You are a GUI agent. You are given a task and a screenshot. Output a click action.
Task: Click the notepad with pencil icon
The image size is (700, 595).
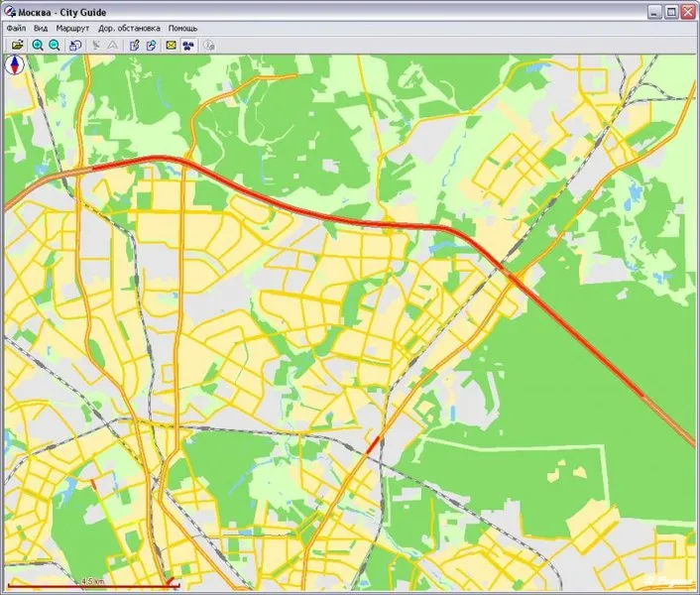(x=135, y=45)
